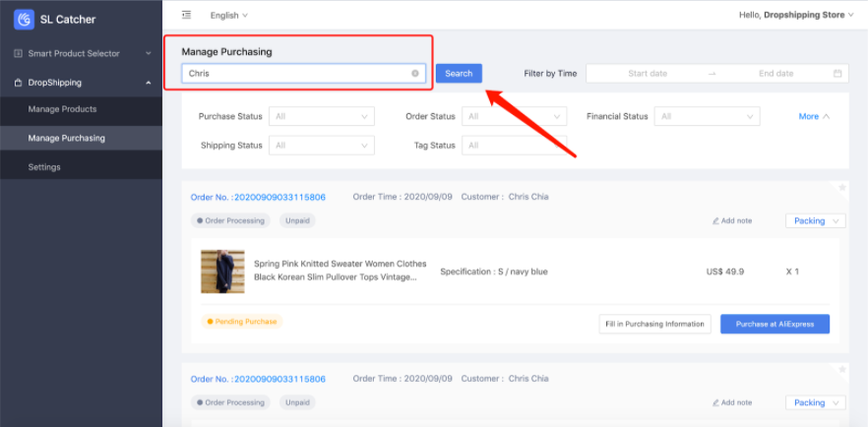This screenshot has width=868, height=427.
Task: Open Packing dropdown on first order
Action: point(816,220)
